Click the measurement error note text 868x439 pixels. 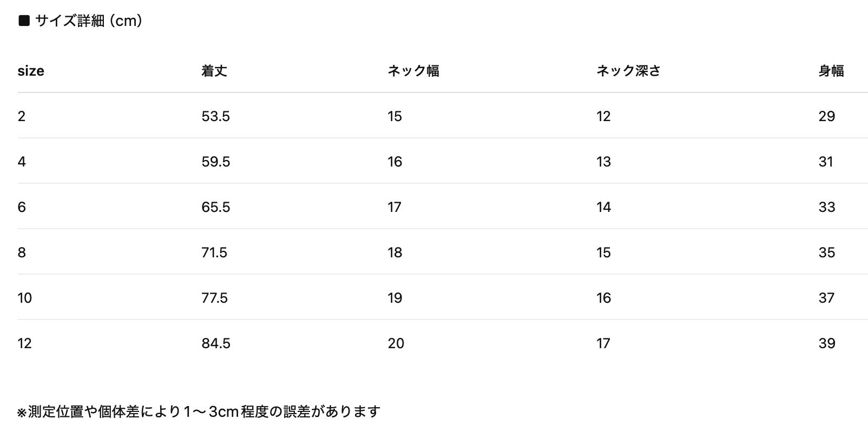tap(199, 412)
